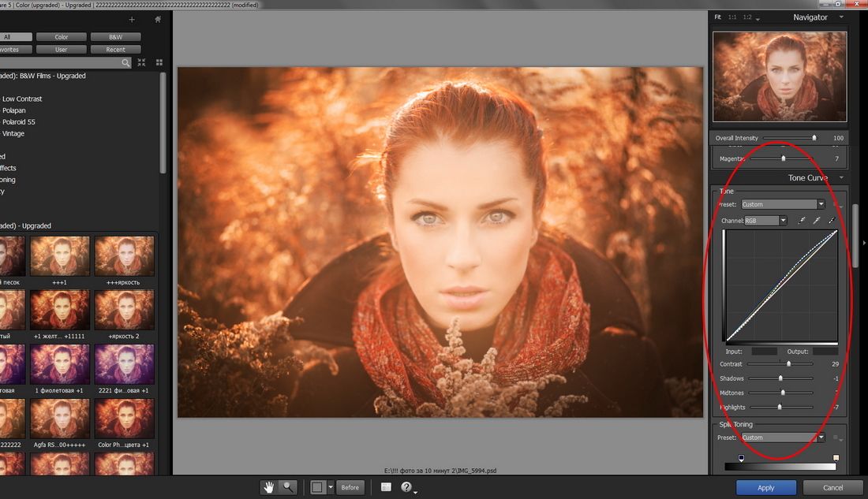The image size is (868, 499).
Task: Click the plus icon to add preset
Action: pyautogui.click(x=131, y=19)
